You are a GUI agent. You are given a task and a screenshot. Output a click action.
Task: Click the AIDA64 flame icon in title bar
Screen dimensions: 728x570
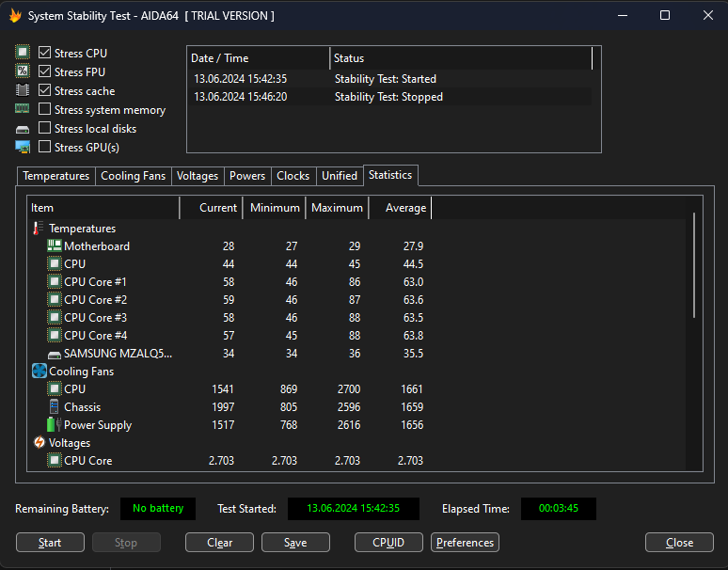(15, 16)
